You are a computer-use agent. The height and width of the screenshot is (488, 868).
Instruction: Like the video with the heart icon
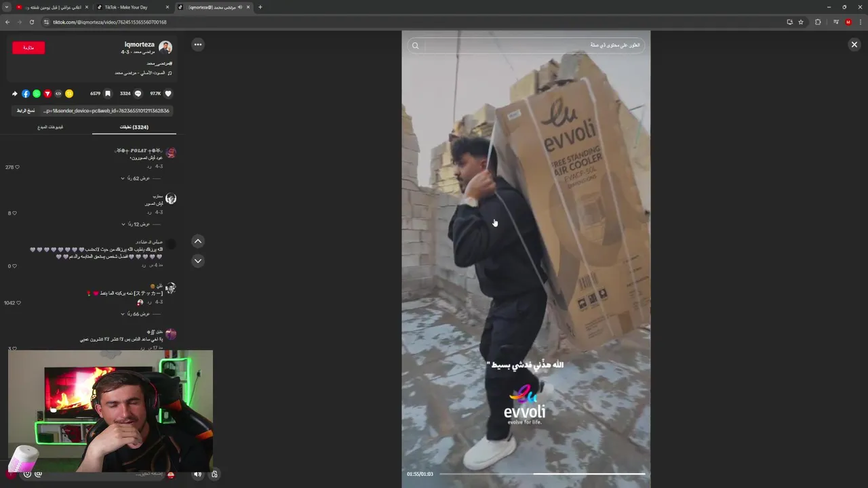coord(168,94)
